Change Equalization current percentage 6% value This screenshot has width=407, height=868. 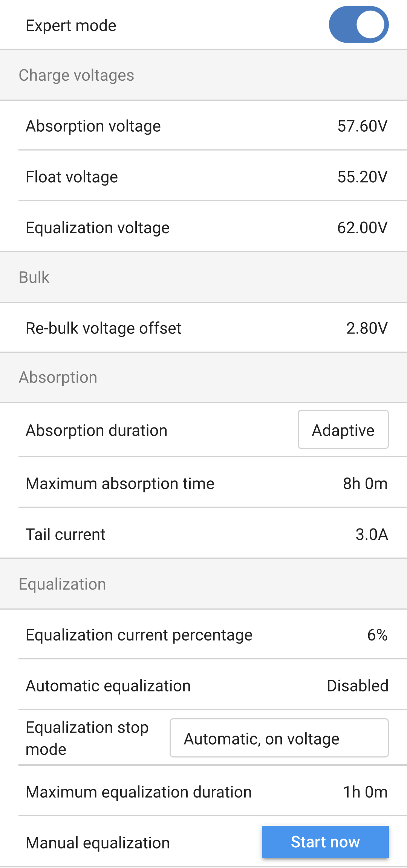click(377, 635)
